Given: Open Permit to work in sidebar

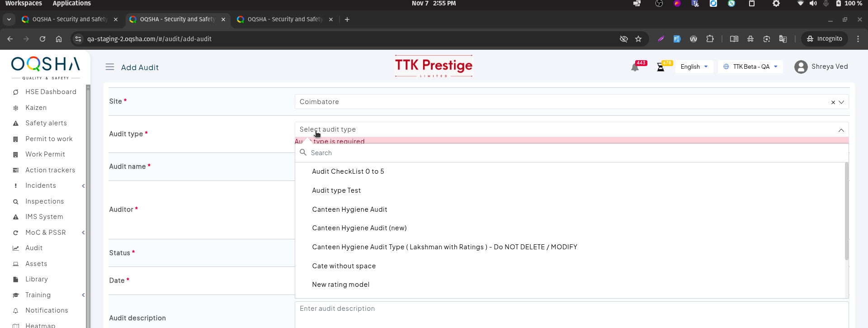Looking at the screenshot, I should coord(49,139).
